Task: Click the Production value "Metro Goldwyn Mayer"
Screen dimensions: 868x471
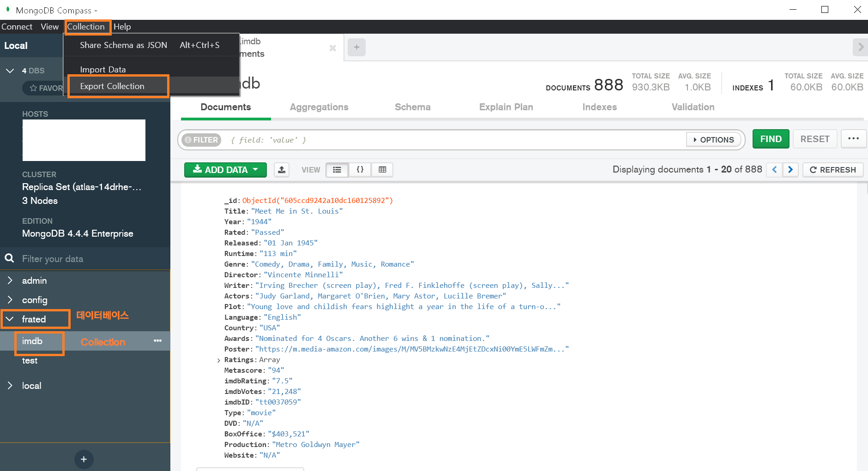Action: tap(316, 445)
